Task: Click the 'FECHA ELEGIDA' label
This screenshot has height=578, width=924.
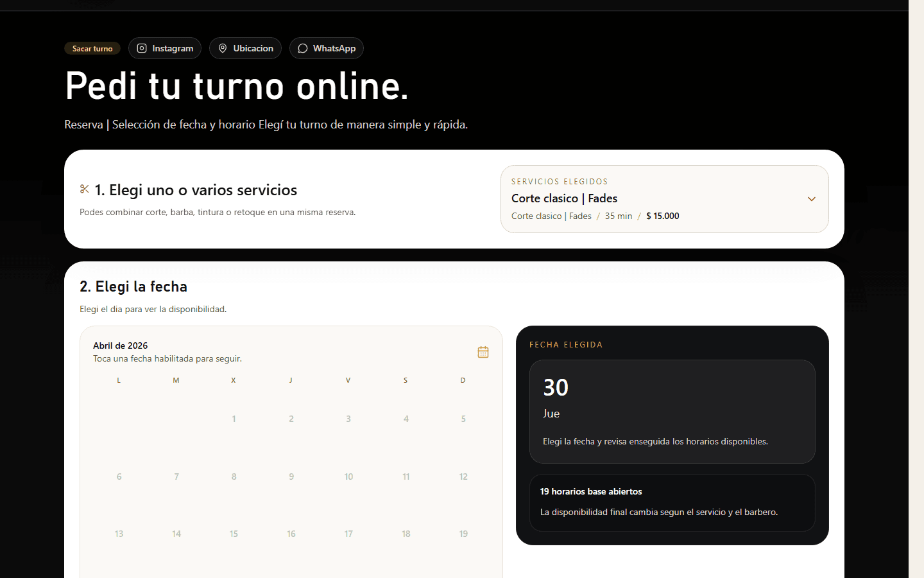Action: click(x=566, y=345)
